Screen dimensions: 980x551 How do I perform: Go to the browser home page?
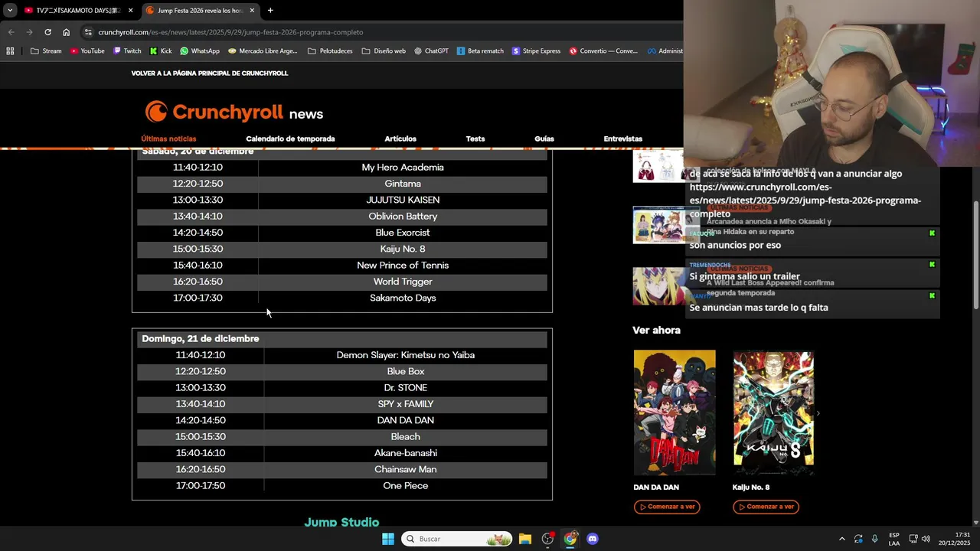point(66,32)
